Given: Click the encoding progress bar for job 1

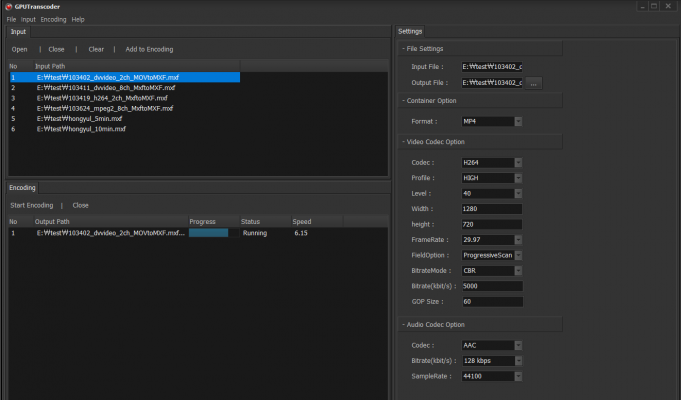Looking at the screenshot, I should pos(208,233).
